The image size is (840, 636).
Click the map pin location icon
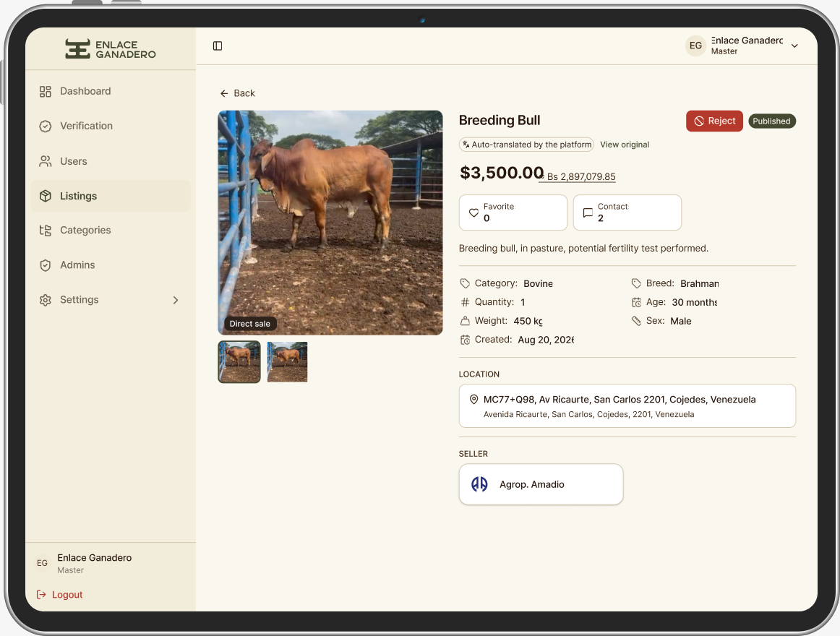pos(473,399)
